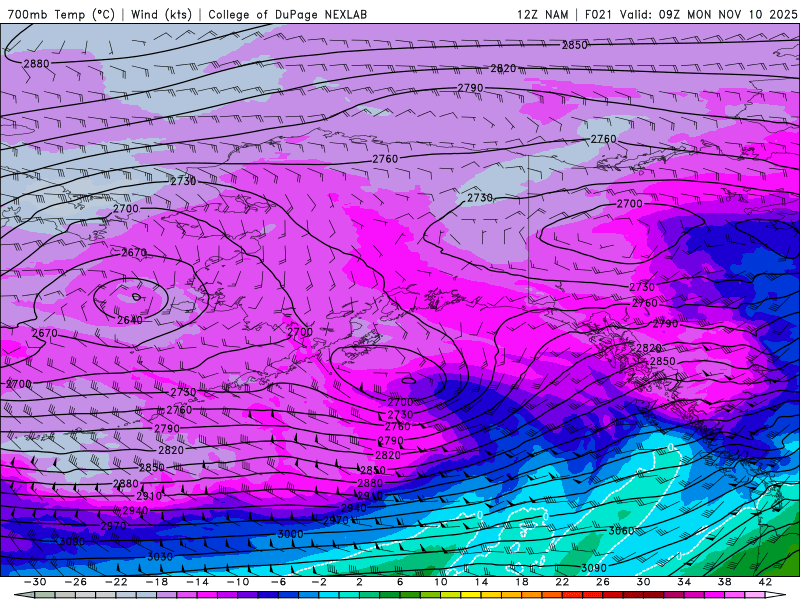Click the -30 colorbar tick label

coord(35,582)
